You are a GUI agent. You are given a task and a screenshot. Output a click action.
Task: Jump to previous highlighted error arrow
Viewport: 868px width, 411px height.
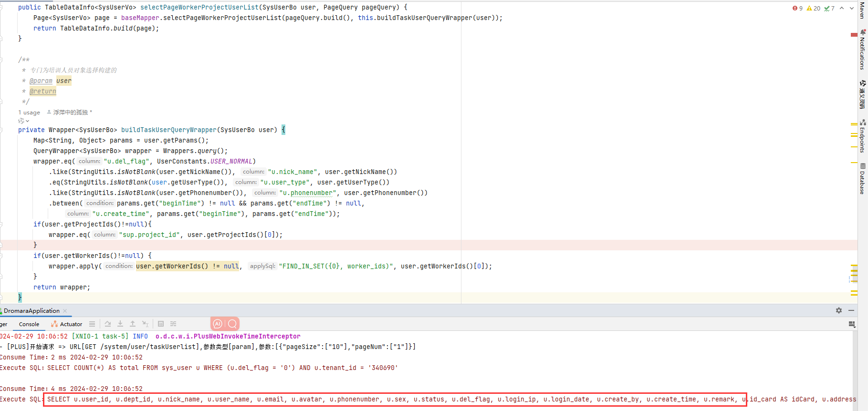pyautogui.click(x=842, y=8)
